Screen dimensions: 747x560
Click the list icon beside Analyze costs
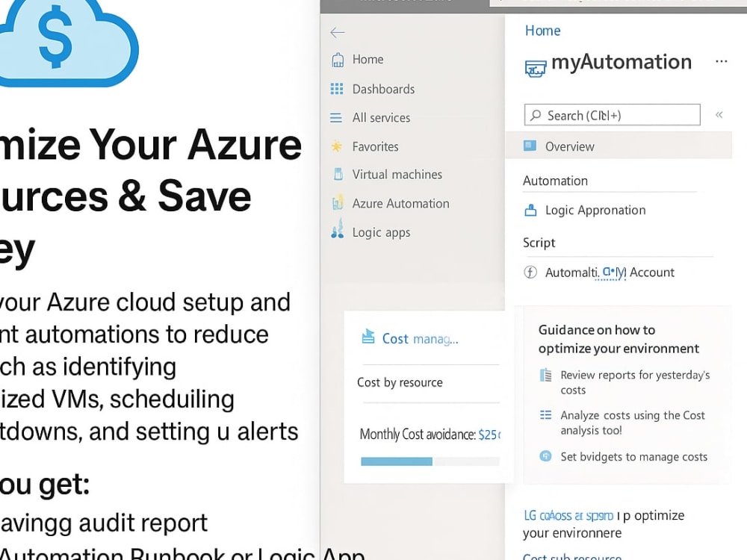[x=545, y=415]
